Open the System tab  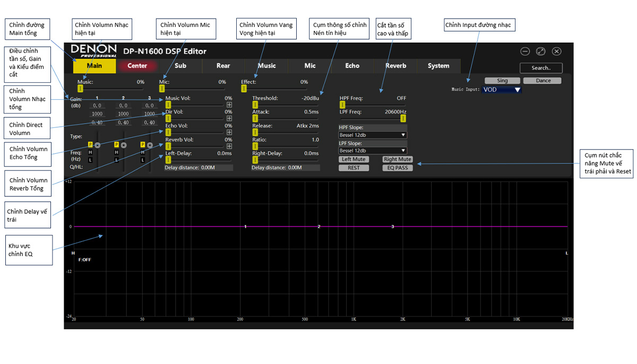pos(438,66)
